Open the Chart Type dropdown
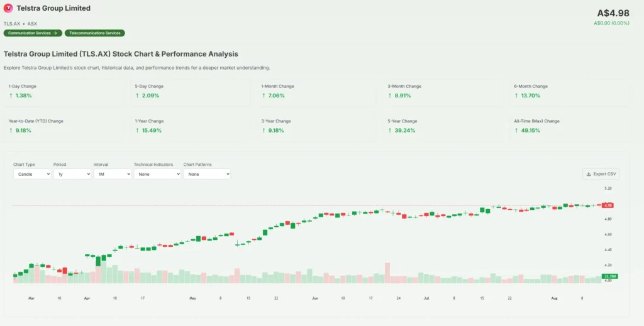Viewport: 644px width, 326px height. (32, 174)
